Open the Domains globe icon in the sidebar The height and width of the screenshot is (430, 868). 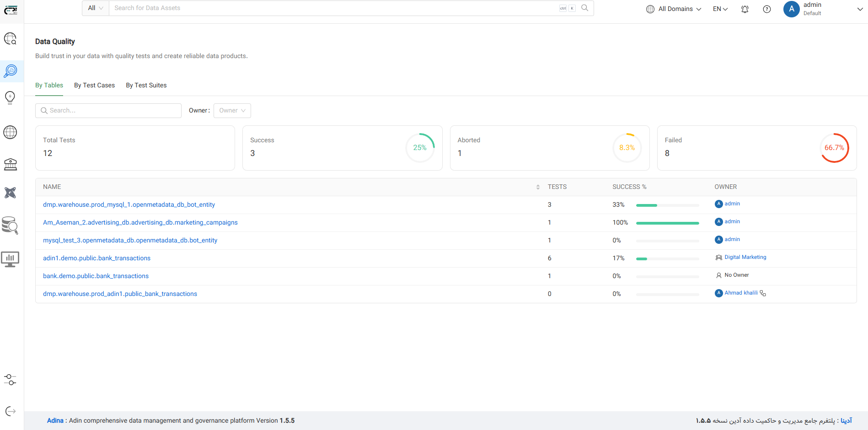tap(10, 132)
